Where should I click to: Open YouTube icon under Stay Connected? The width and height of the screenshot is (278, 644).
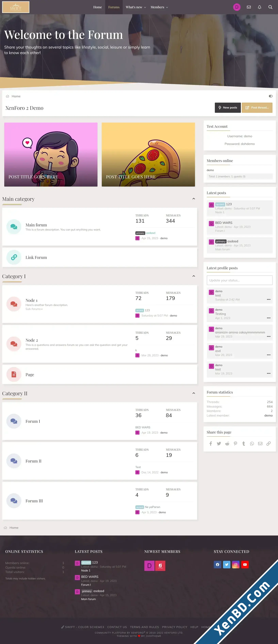(245, 565)
